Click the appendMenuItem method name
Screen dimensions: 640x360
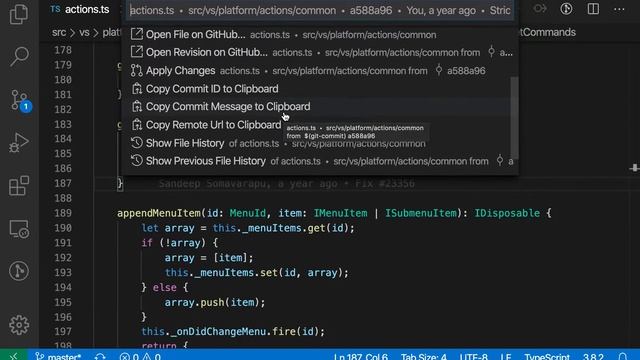[159, 213]
